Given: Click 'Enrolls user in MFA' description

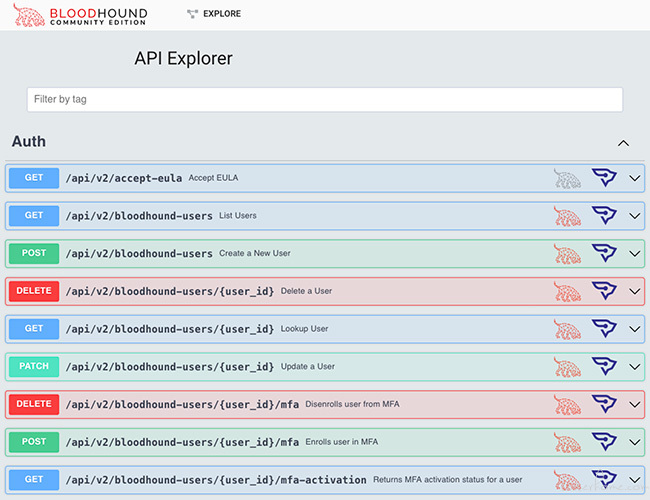Looking at the screenshot, I should (342, 442).
